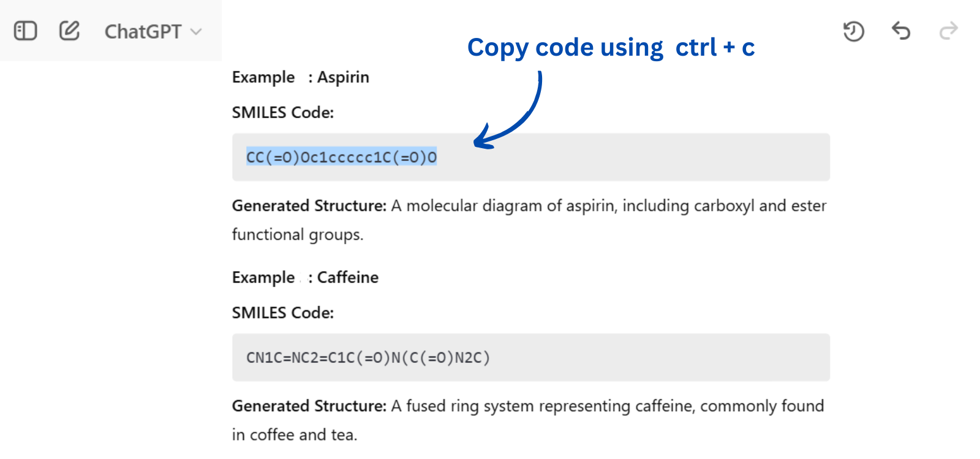
Task: Click the 'Copy code using ctrl + c' annotation
Action: pos(611,48)
